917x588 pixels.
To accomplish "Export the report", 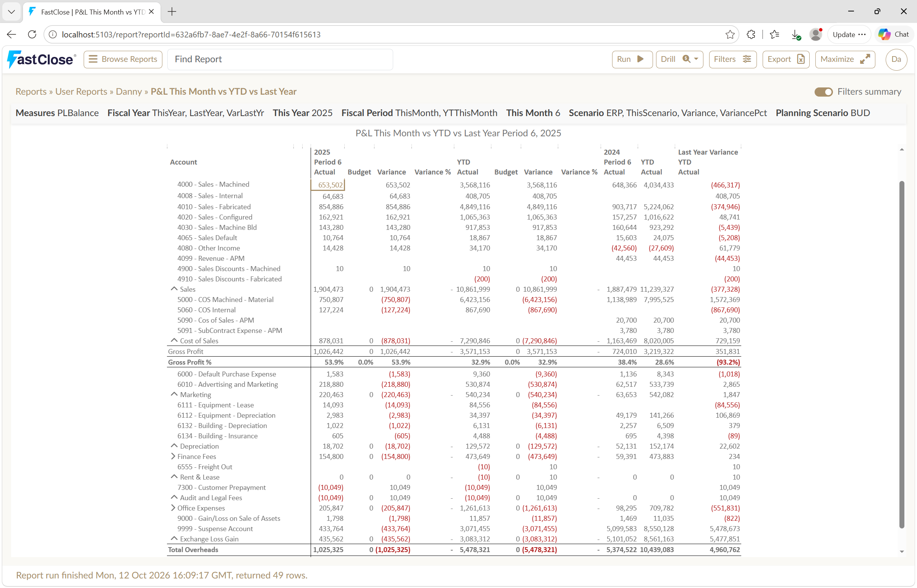I will (x=786, y=59).
